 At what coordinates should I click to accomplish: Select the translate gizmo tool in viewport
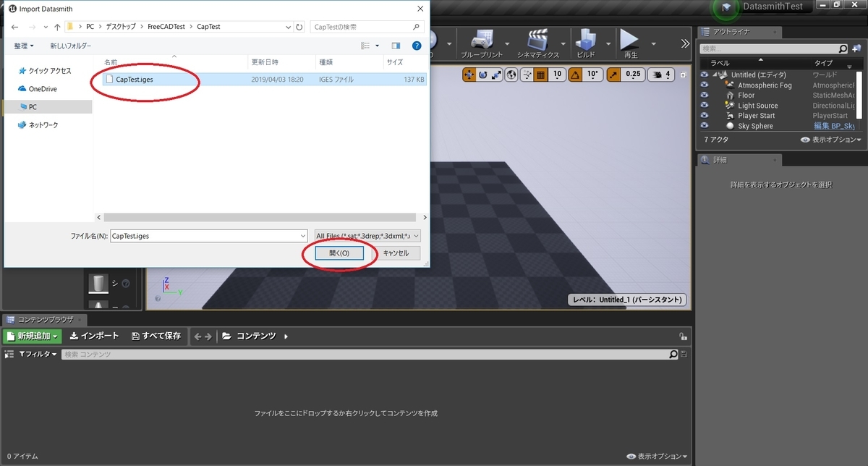point(469,75)
